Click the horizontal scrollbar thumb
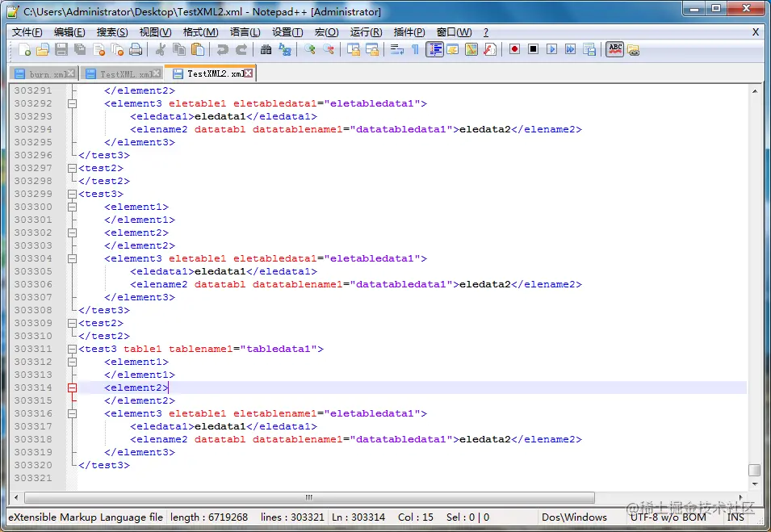 coord(309,497)
